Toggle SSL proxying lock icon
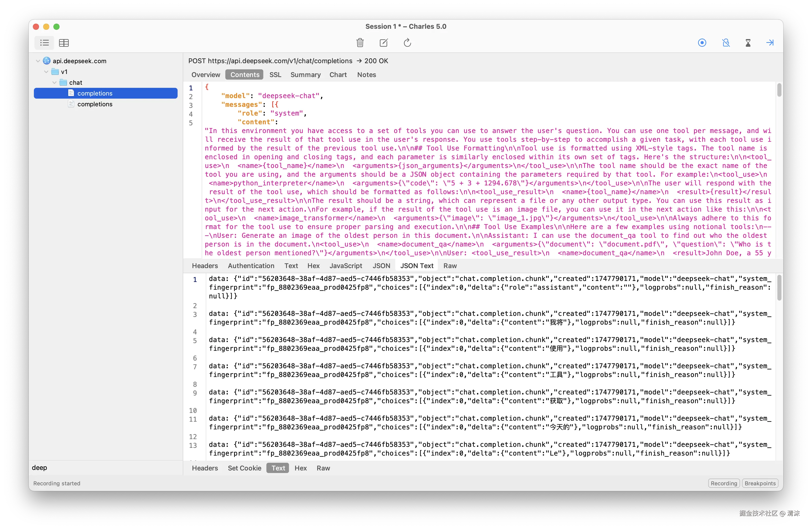The width and height of the screenshot is (812, 529). 726,43
